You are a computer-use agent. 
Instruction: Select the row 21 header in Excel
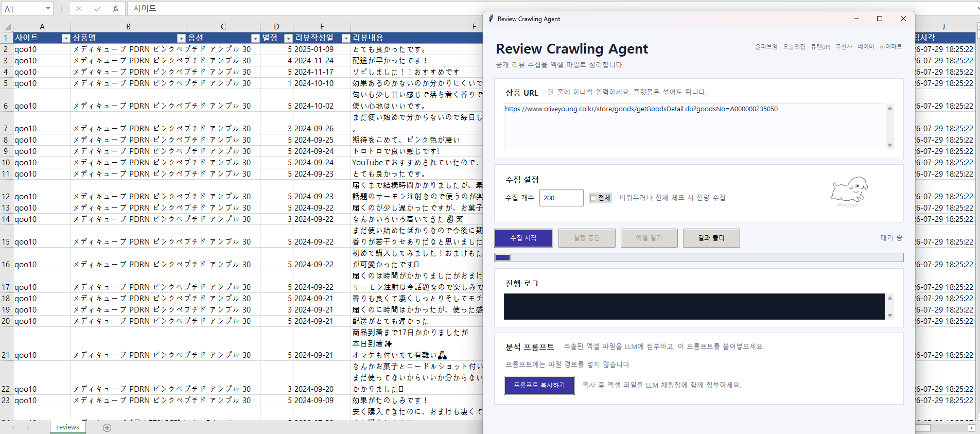[6, 344]
